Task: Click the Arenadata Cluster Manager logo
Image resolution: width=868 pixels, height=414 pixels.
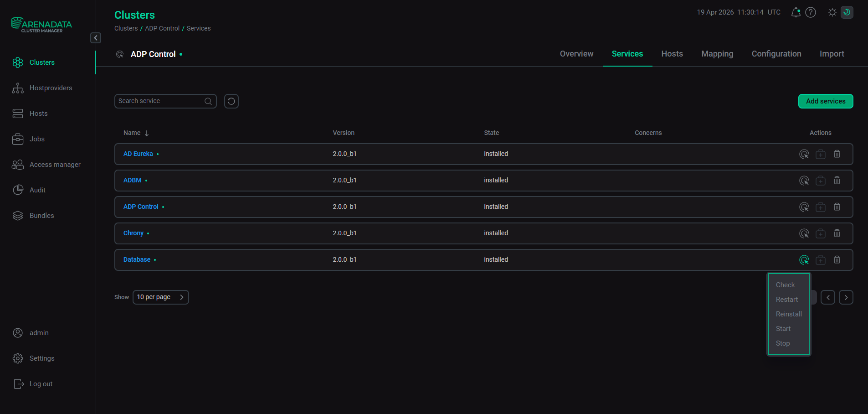Action: [x=41, y=25]
